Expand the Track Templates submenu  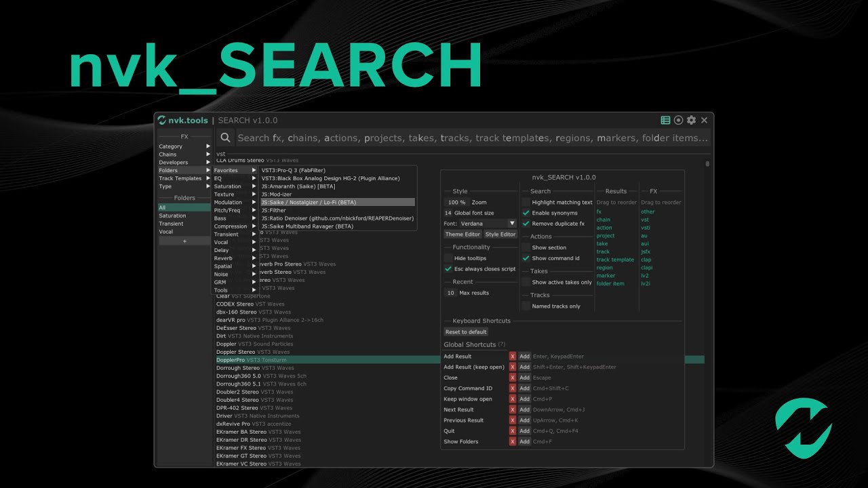pos(184,178)
